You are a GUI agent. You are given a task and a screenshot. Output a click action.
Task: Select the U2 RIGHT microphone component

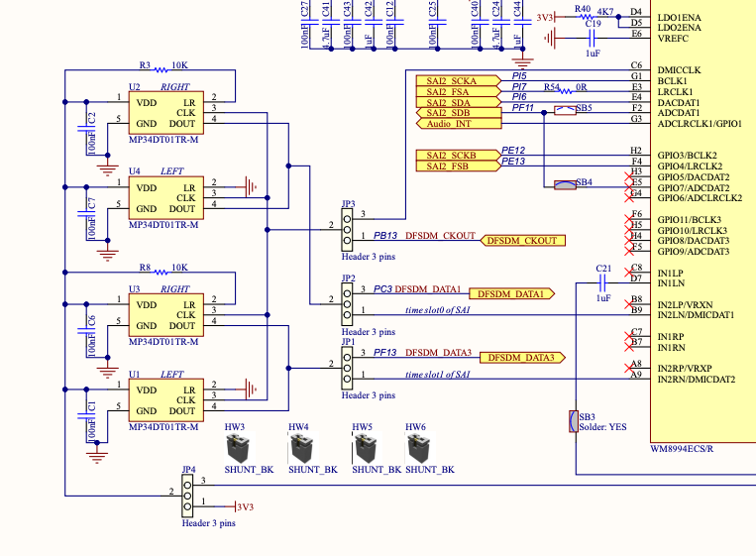click(x=165, y=112)
